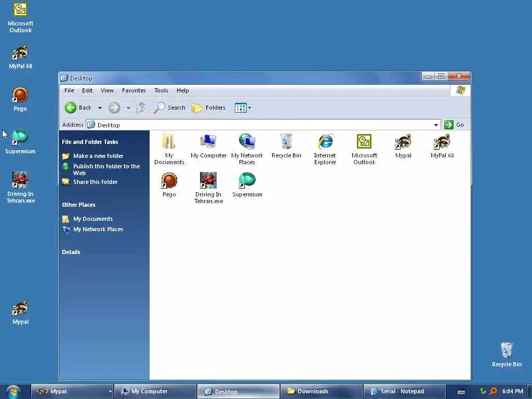Open the Edit menu
The width and height of the screenshot is (532, 399).
tap(87, 90)
